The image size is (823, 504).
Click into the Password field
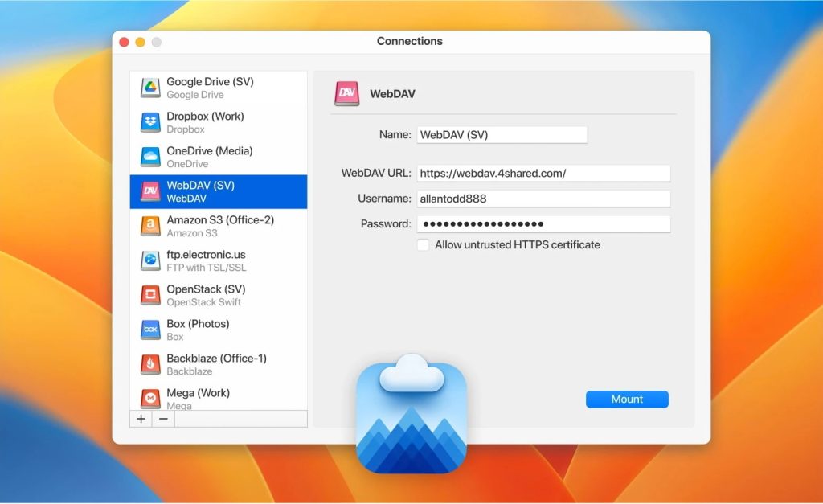click(544, 224)
